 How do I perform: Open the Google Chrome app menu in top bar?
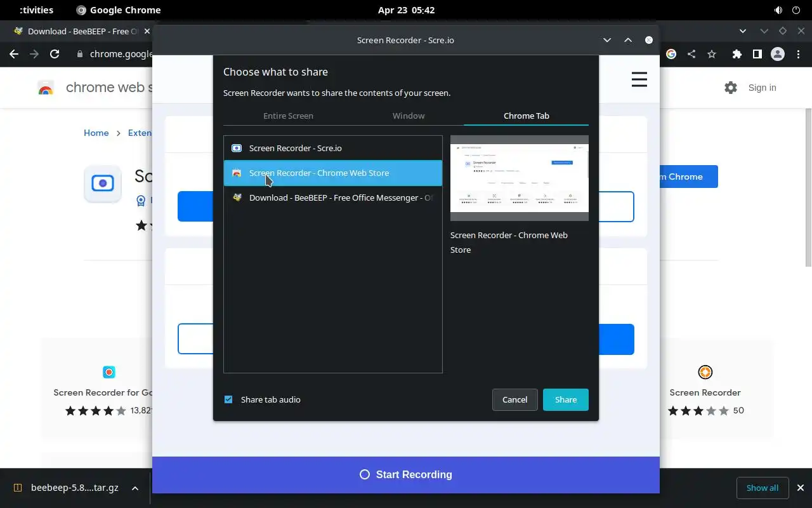119,10
